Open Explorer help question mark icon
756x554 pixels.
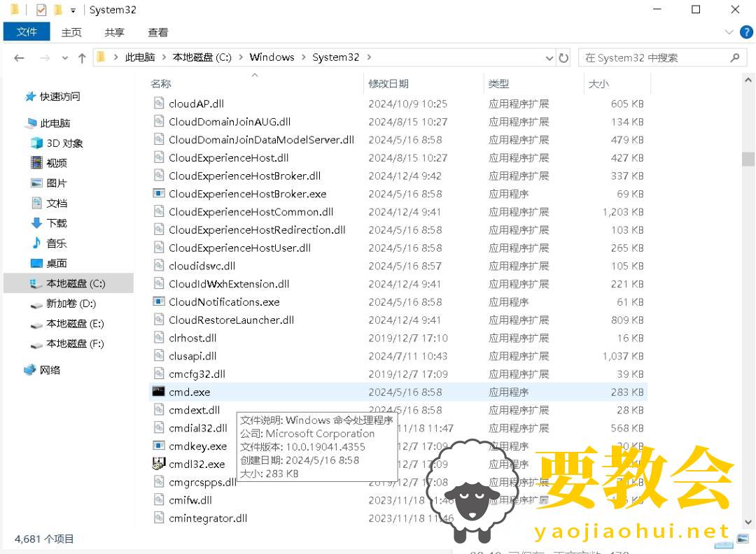(746, 32)
